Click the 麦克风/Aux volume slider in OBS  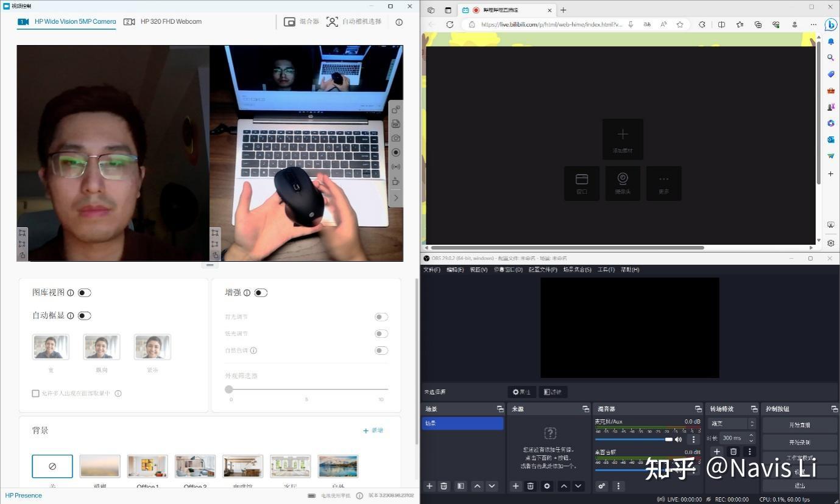[x=634, y=439]
